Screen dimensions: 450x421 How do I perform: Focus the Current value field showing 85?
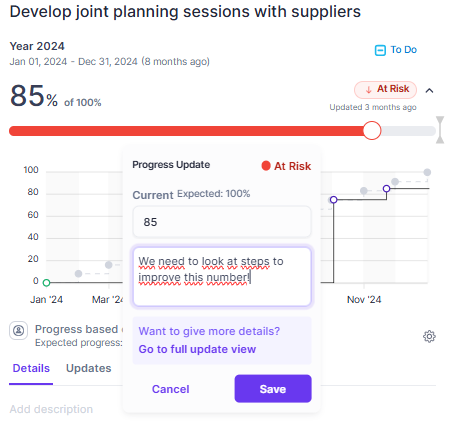tap(222, 222)
